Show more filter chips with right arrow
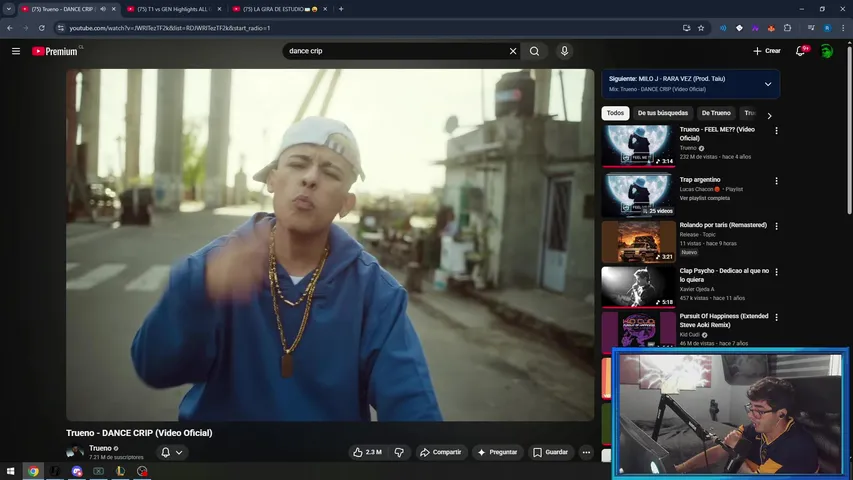853x480 pixels. click(769, 115)
